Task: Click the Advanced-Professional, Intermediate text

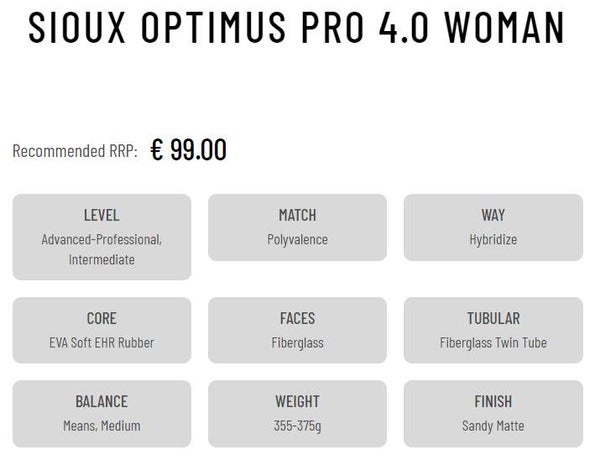Action: pyautogui.click(x=102, y=250)
